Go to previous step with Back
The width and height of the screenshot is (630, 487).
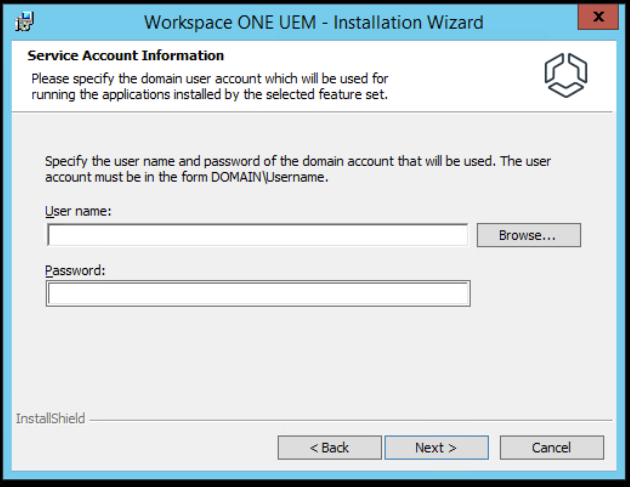[329, 448]
